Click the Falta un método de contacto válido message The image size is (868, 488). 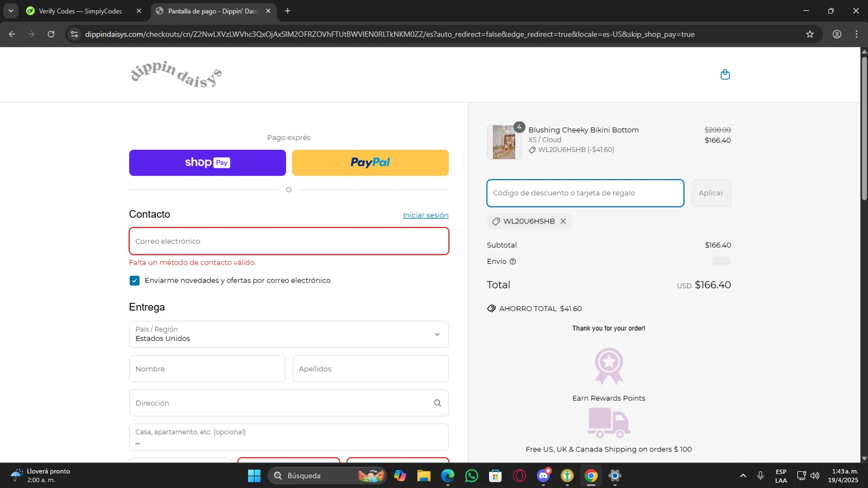coord(192,263)
